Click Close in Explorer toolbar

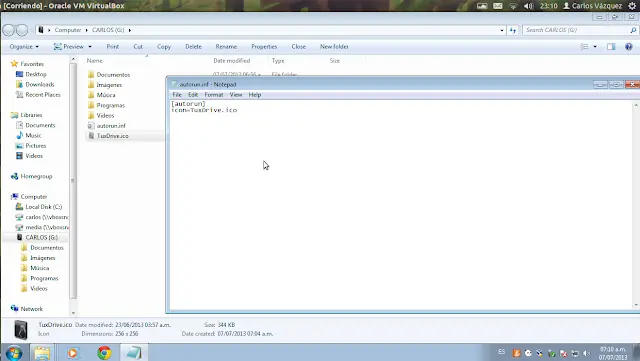tap(298, 47)
